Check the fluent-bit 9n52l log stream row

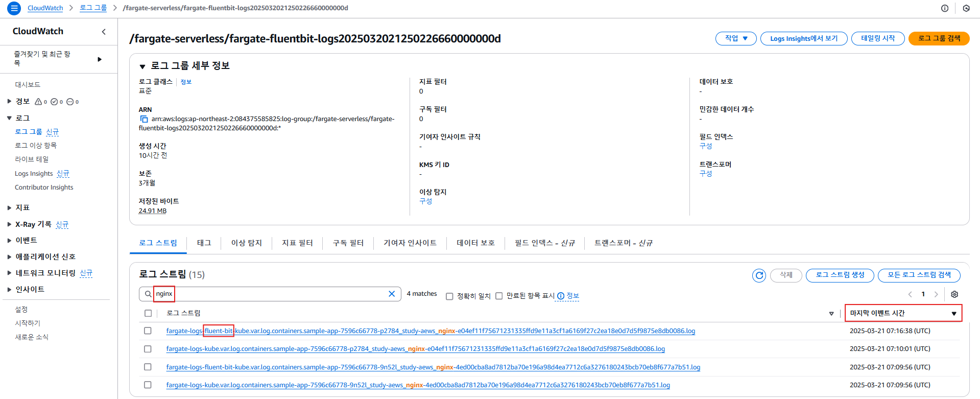[148, 367]
